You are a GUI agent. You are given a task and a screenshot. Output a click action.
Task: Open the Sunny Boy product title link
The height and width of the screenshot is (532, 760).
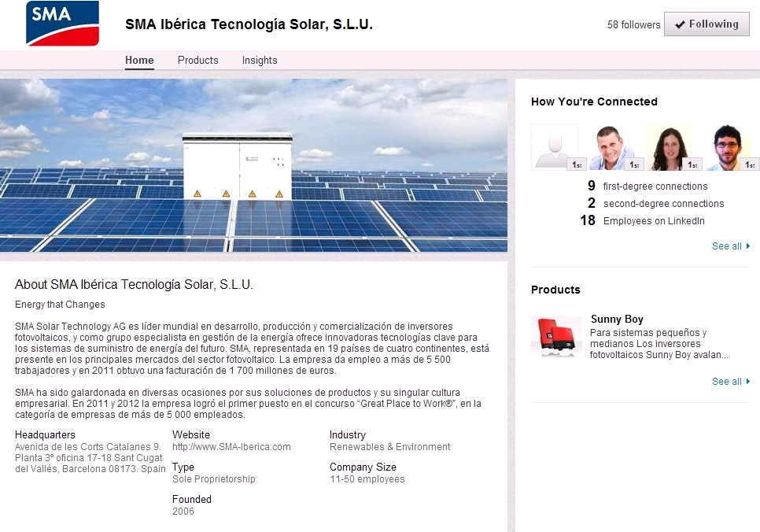pyautogui.click(x=617, y=319)
